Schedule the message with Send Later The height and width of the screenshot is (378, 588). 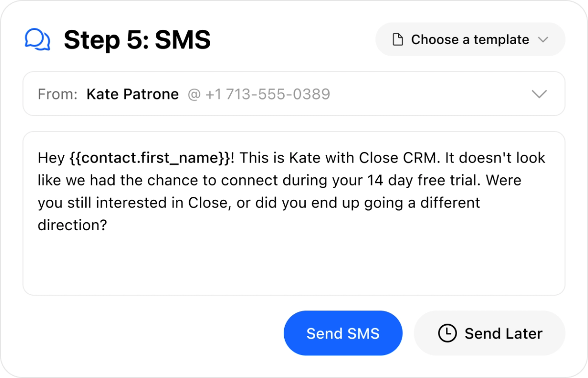[490, 333]
